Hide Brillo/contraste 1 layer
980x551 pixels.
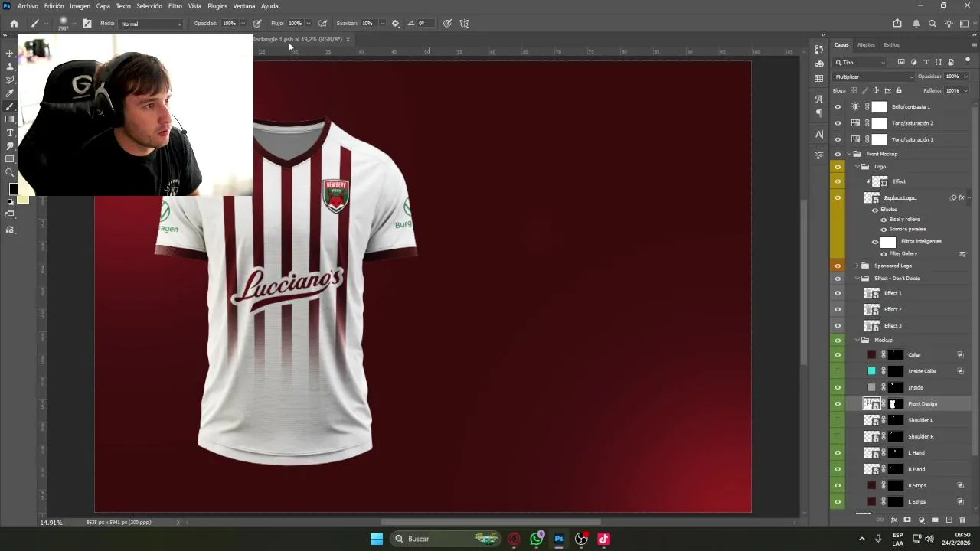coord(838,107)
